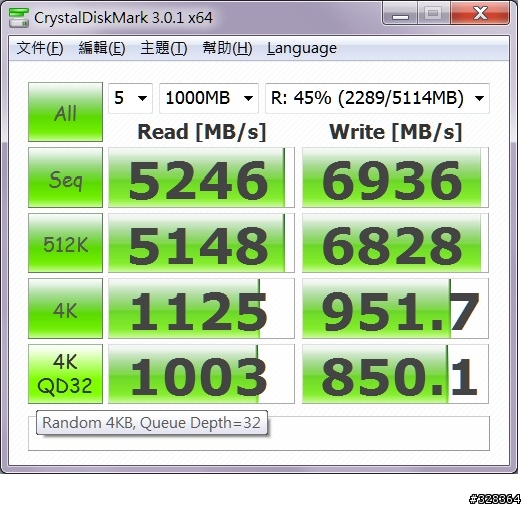
Task: Select the 4K read result 1125
Action: tap(201, 308)
